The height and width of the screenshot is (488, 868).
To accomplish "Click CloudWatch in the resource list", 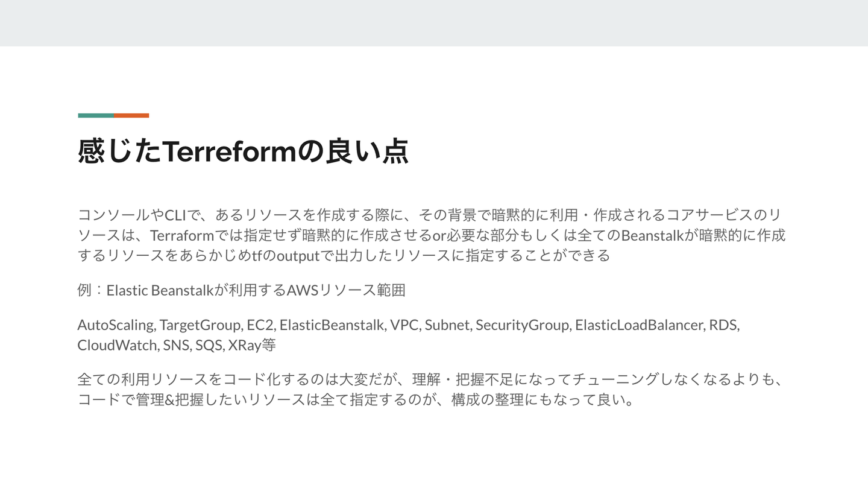I will click(x=118, y=346).
